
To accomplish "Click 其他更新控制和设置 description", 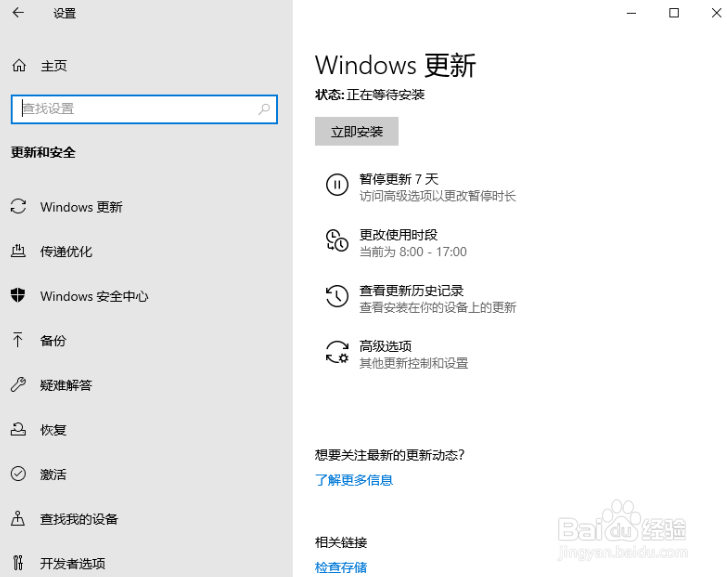I will (x=414, y=363).
